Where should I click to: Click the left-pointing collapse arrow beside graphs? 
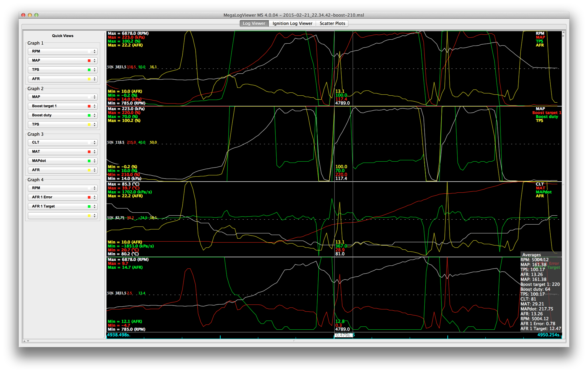click(563, 32)
